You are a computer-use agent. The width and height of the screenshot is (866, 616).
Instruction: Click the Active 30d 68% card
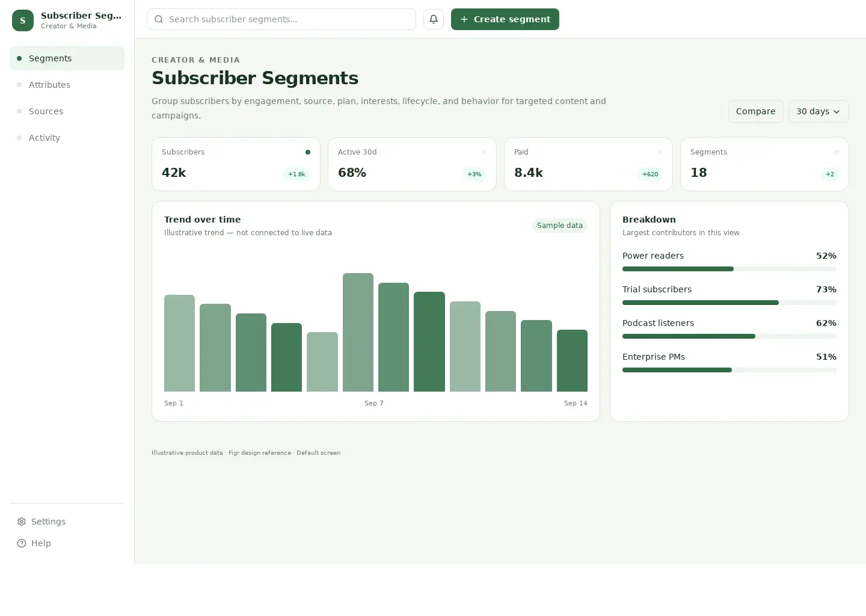coord(412,164)
